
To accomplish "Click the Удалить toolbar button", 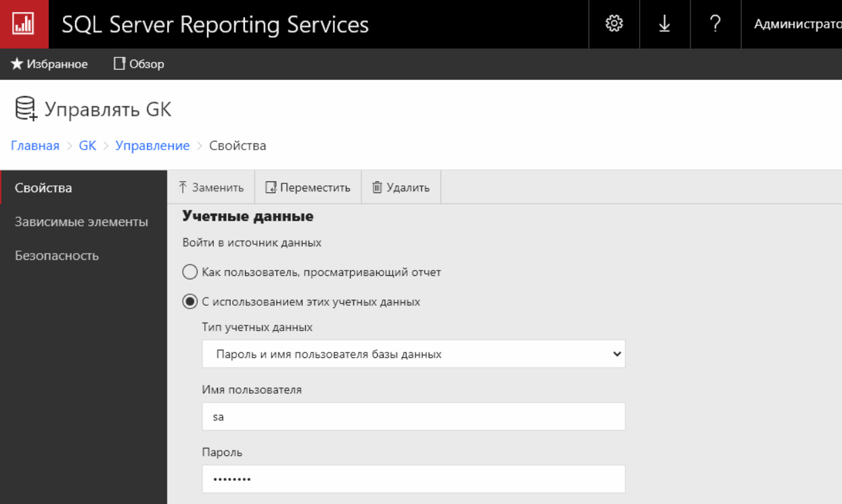I will (401, 187).
